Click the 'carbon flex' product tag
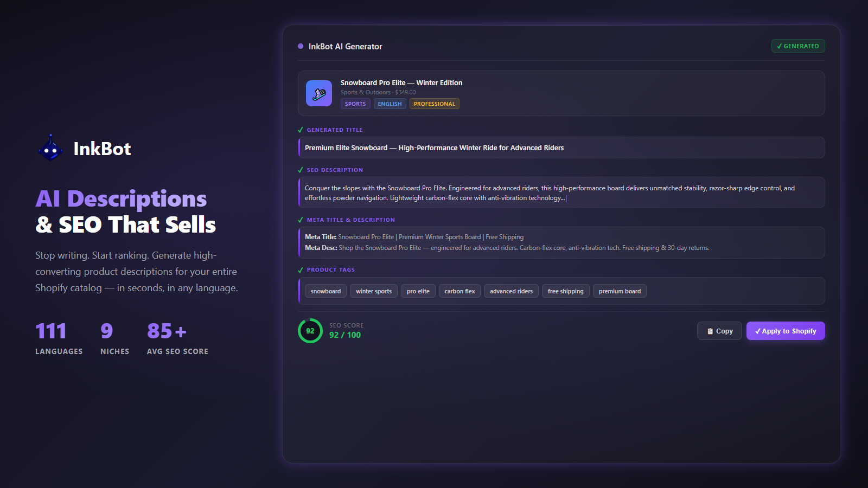868x488 pixels. pos(459,291)
